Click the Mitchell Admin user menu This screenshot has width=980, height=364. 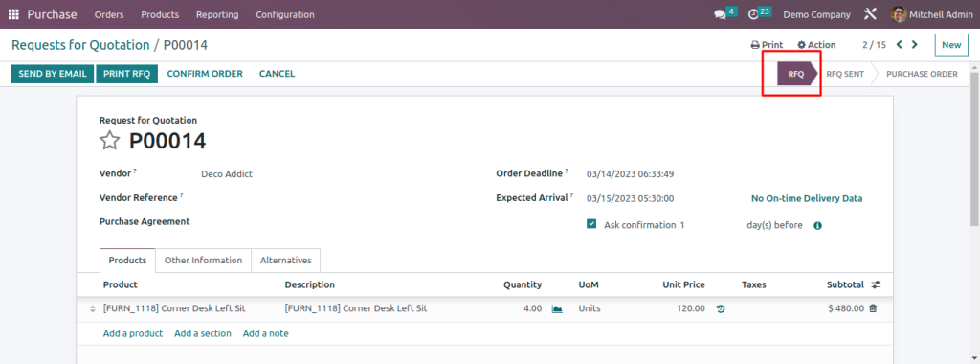click(932, 14)
